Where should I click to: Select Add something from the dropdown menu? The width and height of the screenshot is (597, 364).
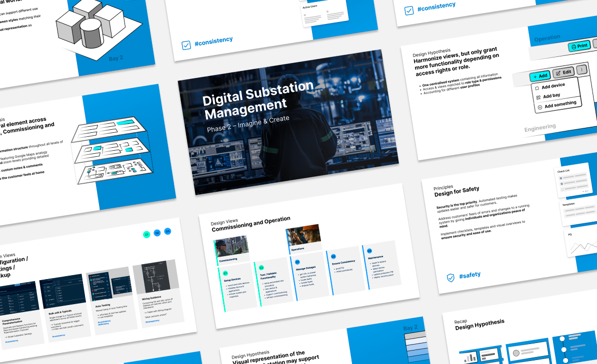[557, 104]
